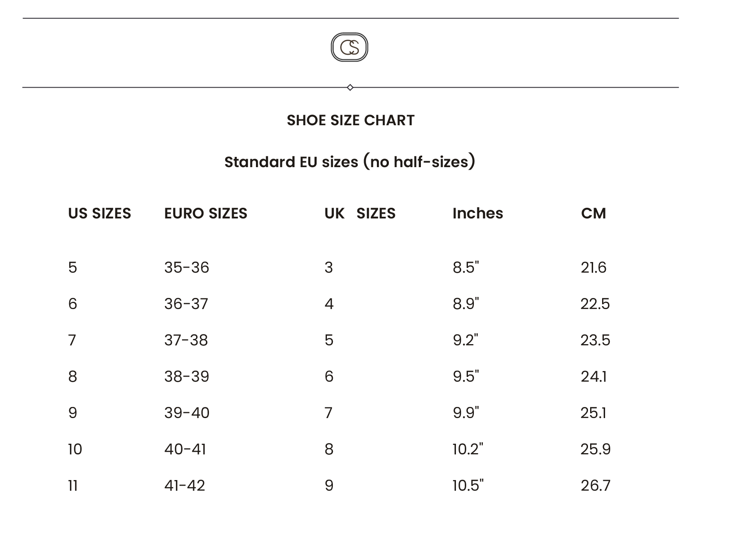Click the 38-39 euro size cell
The height and width of the screenshot is (560, 729).
point(187,377)
